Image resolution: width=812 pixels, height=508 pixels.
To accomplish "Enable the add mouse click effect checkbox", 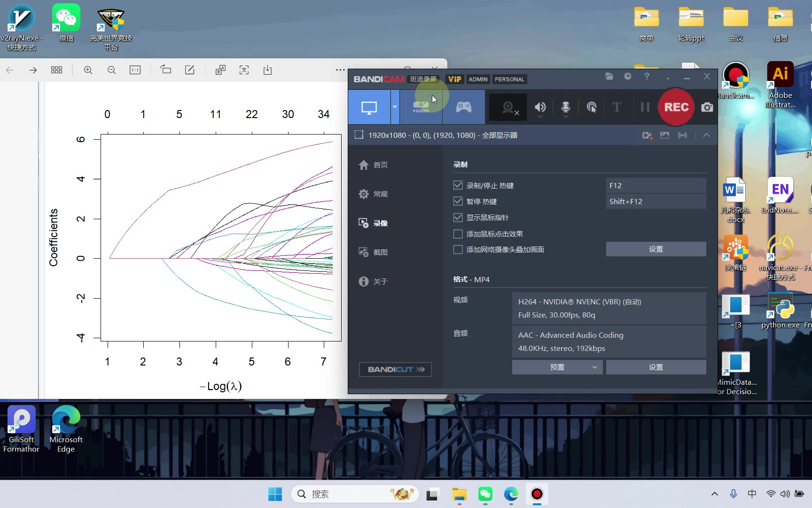I will [458, 234].
